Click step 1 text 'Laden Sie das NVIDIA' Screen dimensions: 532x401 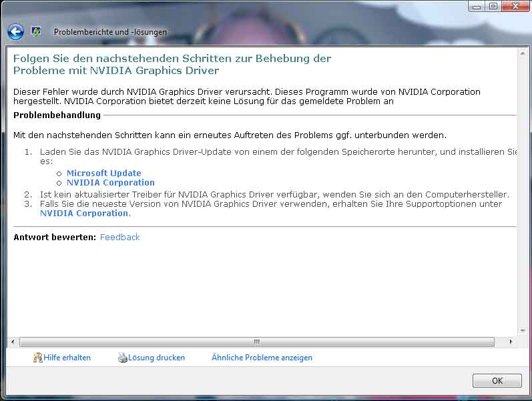coord(278,156)
